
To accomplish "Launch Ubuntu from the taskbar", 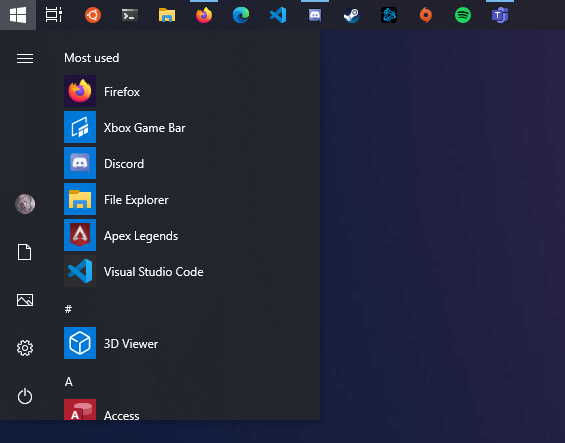I will 93,15.
